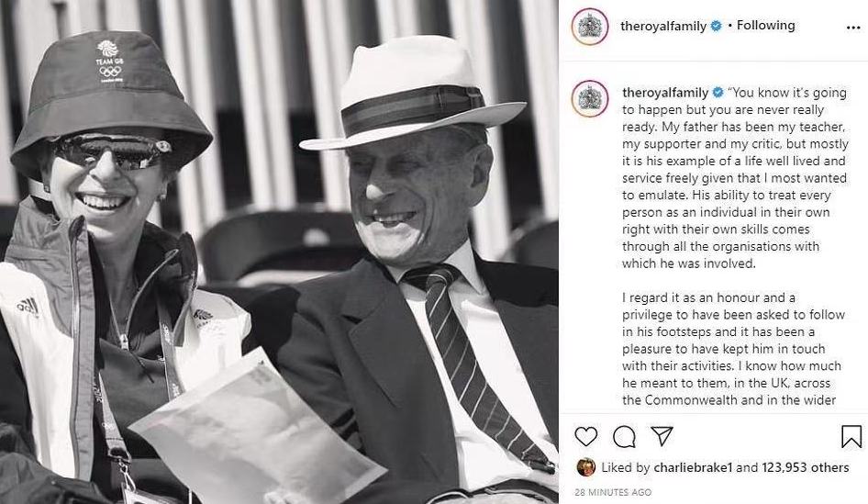Screen dimensions: 868x504
Task: Toggle the Following button
Action: (765, 26)
